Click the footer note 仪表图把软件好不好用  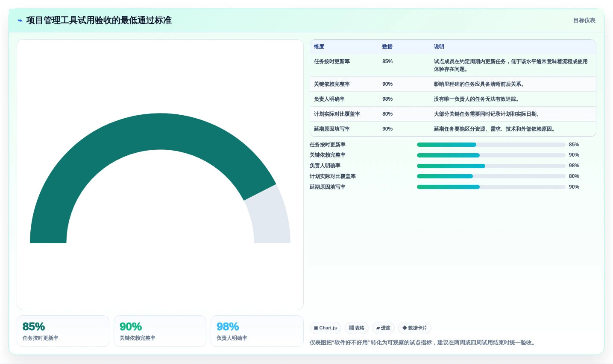[423, 343]
